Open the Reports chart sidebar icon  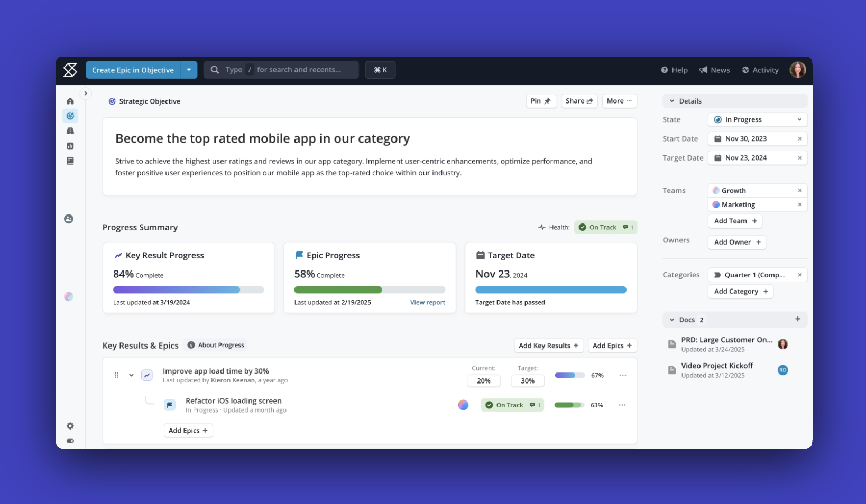pos(70,146)
